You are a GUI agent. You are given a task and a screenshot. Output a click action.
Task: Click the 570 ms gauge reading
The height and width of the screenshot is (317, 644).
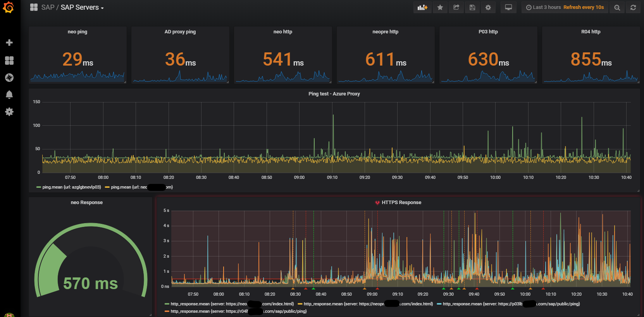pyautogui.click(x=90, y=283)
